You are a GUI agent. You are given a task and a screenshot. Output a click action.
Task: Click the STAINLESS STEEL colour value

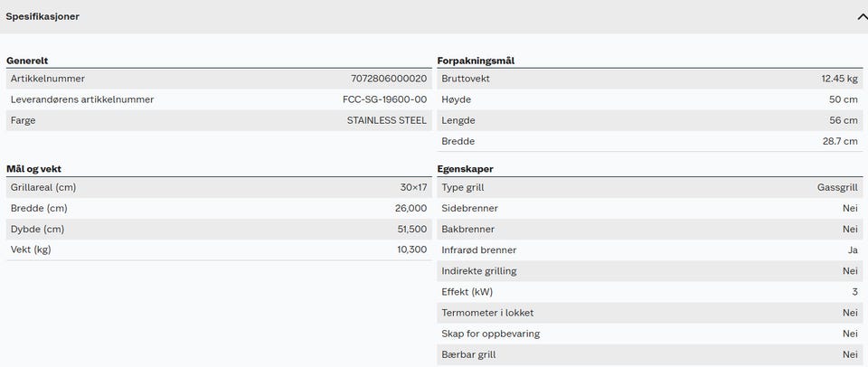click(386, 120)
